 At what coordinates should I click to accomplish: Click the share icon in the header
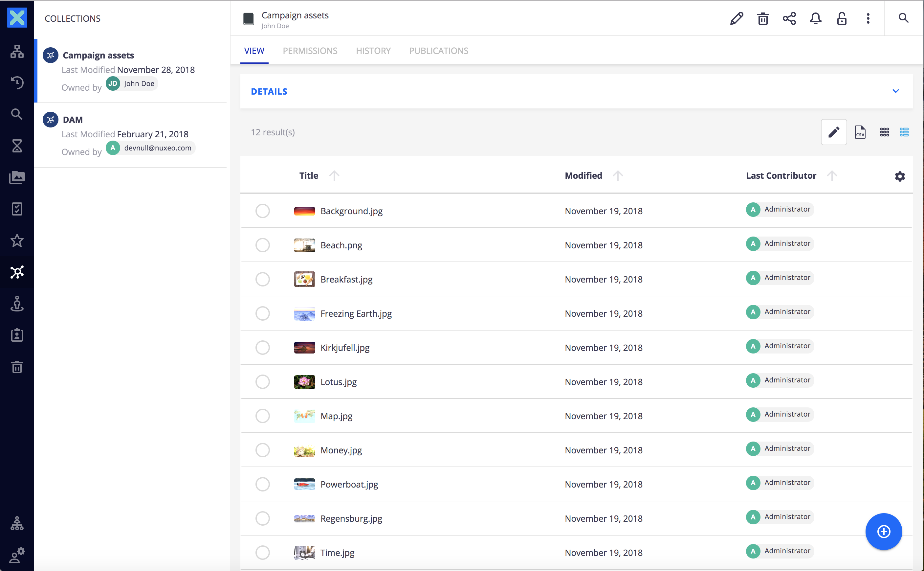(789, 18)
